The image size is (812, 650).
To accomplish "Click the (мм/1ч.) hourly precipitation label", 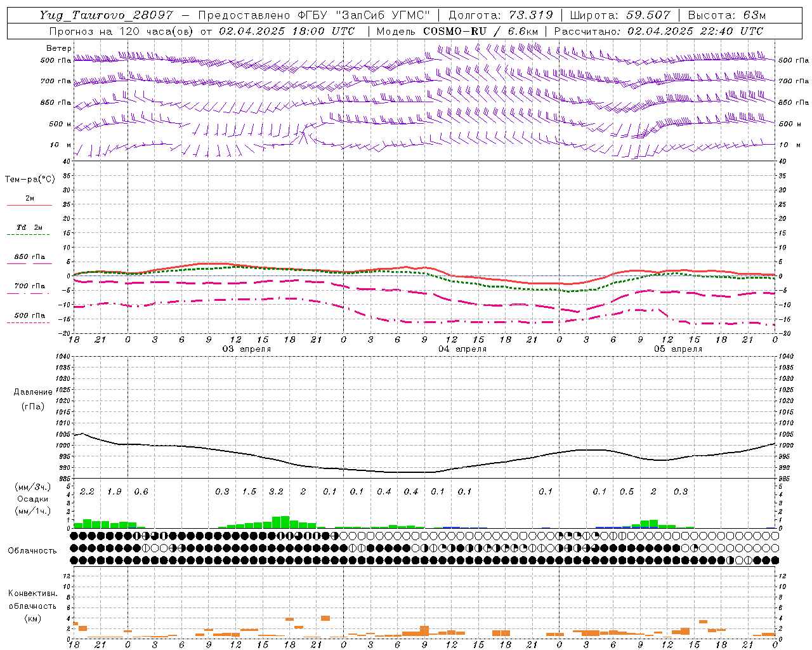I will pyautogui.click(x=33, y=511).
